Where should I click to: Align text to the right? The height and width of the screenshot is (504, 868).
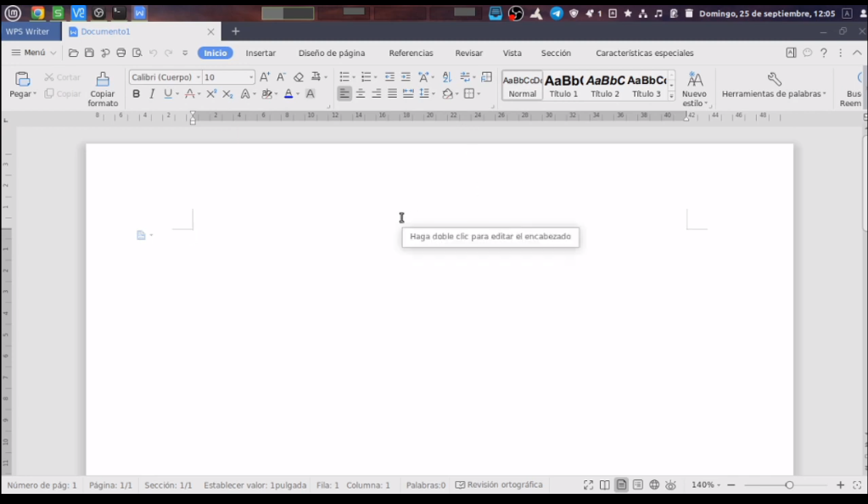coord(377,93)
